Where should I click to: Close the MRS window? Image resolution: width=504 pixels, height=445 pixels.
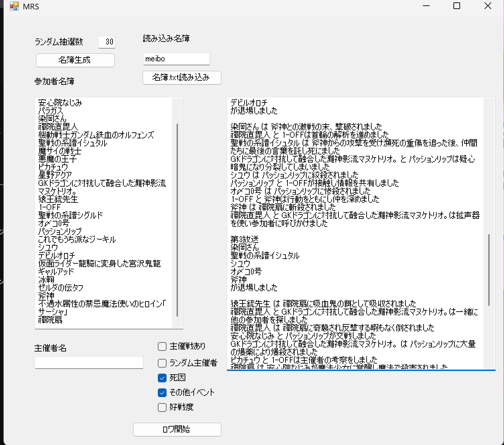pos(488,6)
